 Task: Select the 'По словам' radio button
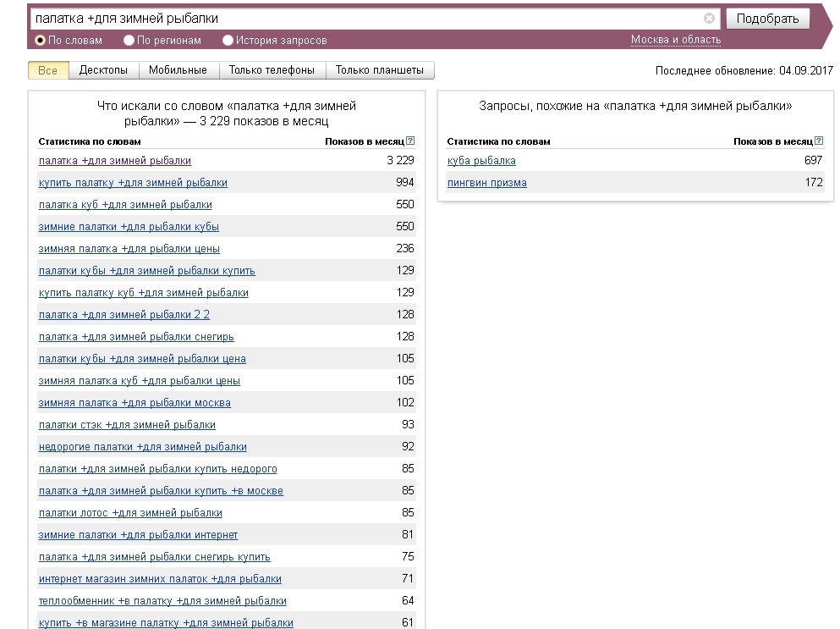40,41
